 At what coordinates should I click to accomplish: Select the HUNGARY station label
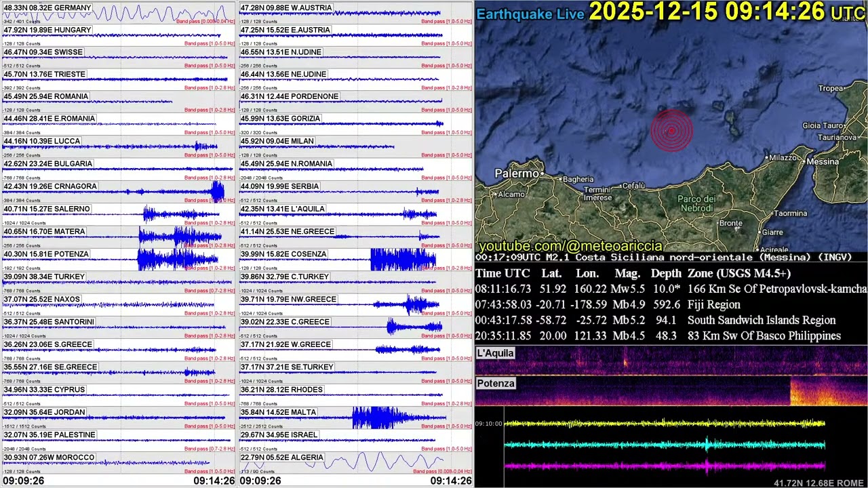[x=47, y=30]
